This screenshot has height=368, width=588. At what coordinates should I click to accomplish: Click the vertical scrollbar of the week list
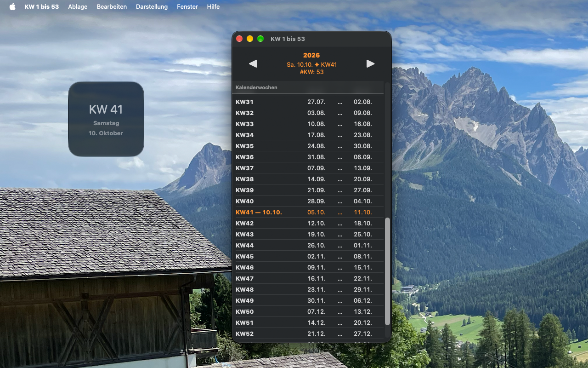pyautogui.click(x=387, y=271)
